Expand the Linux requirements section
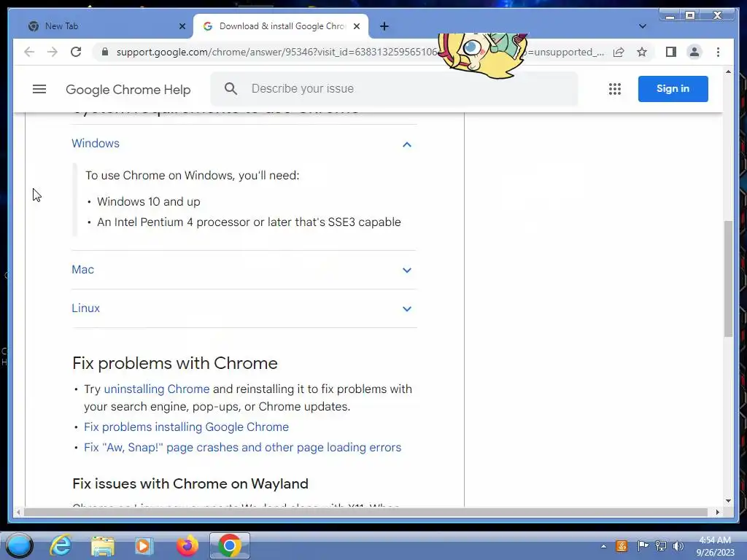Screen dimensions: 747x560 [x=407, y=308]
